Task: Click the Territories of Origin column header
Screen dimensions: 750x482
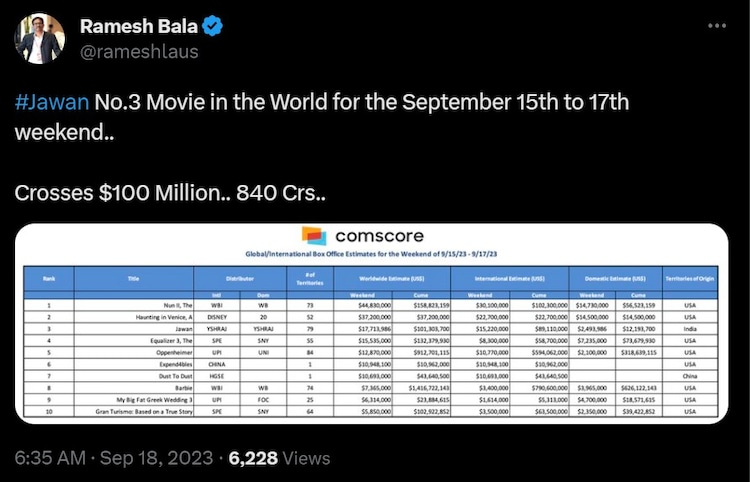Action: (687, 280)
